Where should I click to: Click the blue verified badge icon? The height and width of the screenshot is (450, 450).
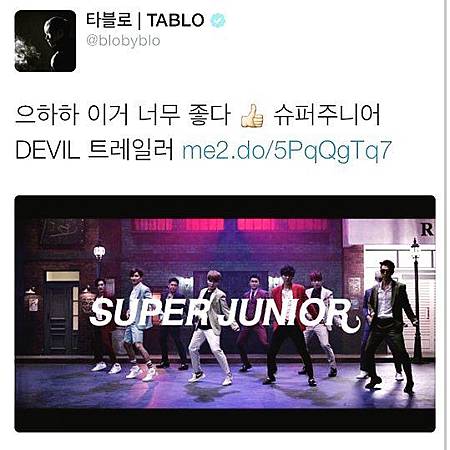click(218, 20)
